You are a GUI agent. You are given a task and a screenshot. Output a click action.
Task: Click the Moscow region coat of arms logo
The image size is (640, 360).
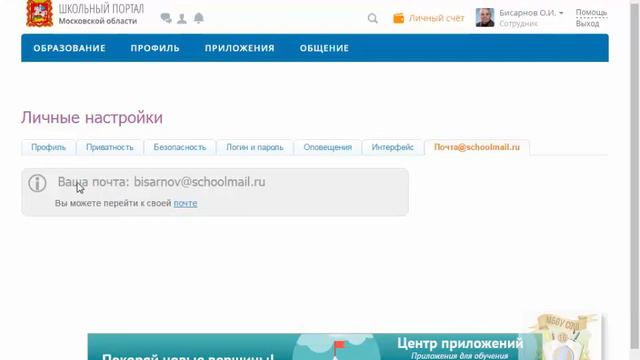click(40, 13)
